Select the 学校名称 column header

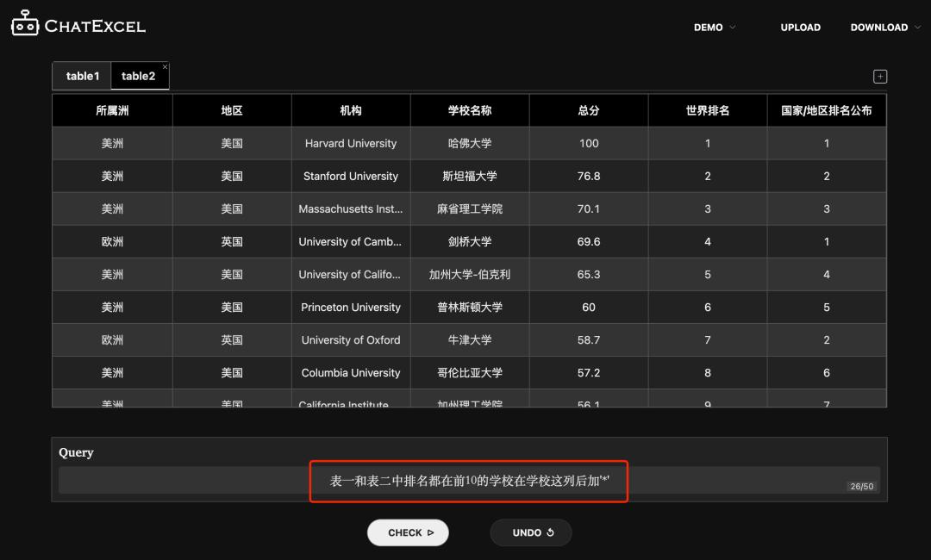click(x=470, y=110)
